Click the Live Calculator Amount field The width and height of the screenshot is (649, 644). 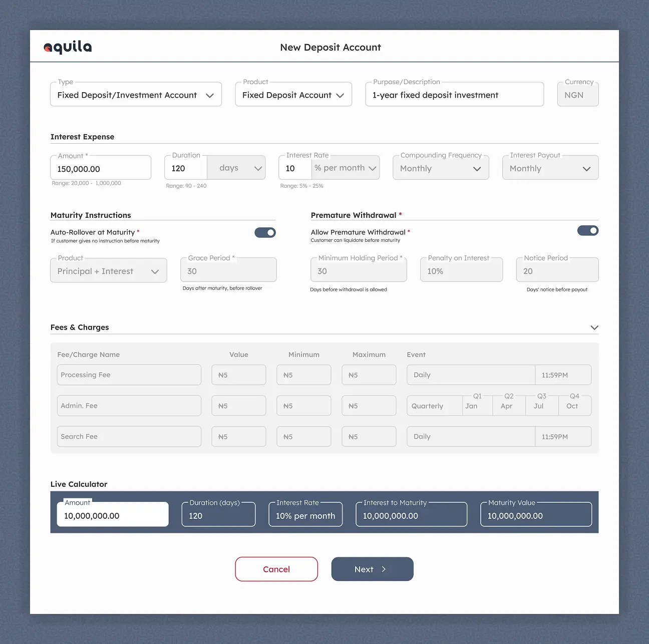pos(113,514)
